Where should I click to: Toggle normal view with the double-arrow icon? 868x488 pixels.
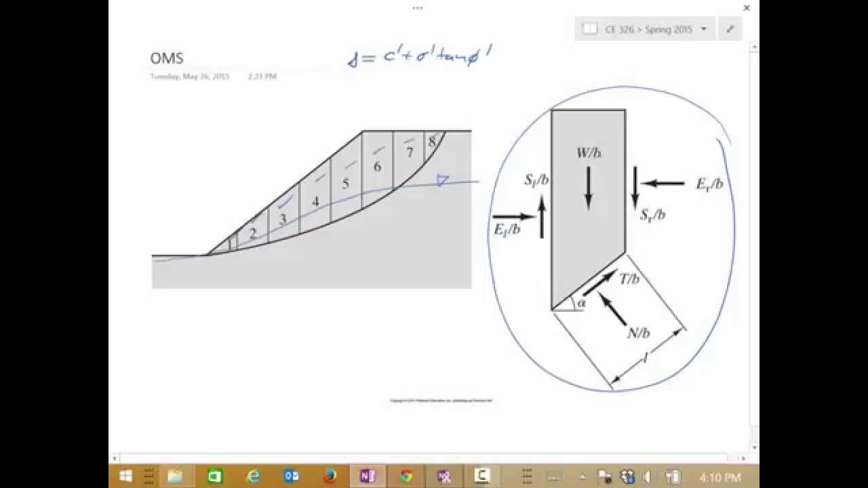730,29
